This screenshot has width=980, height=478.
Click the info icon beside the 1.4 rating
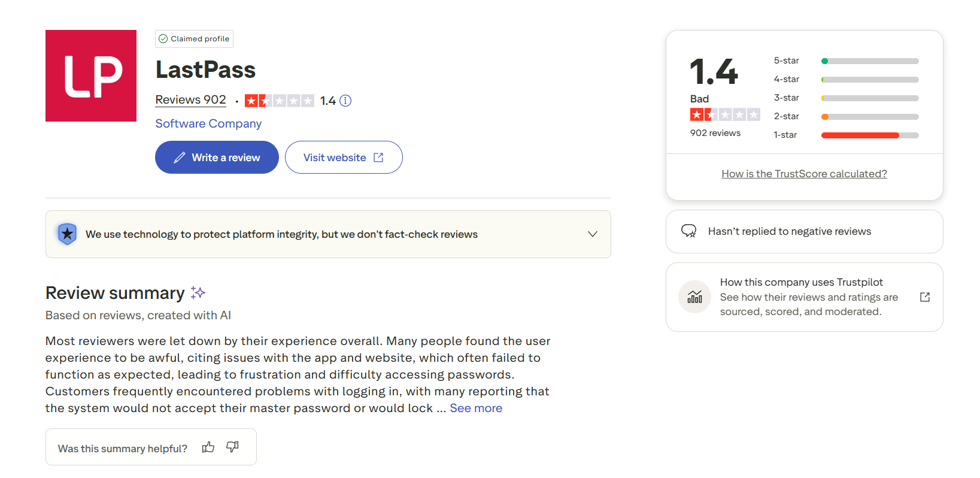click(345, 101)
